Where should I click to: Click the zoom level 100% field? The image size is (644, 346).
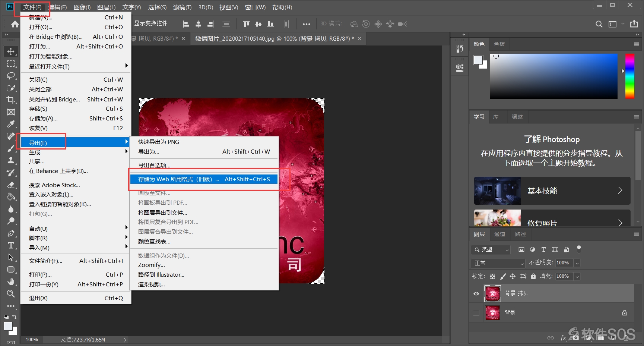pyautogui.click(x=32, y=340)
